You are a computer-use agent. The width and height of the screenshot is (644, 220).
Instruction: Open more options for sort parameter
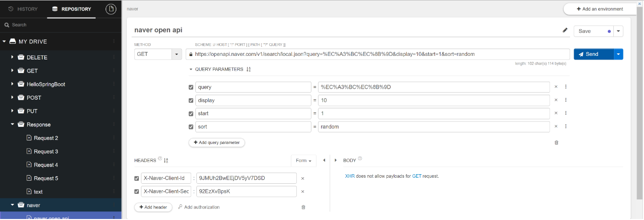pyautogui.click(x=566, y=126)
